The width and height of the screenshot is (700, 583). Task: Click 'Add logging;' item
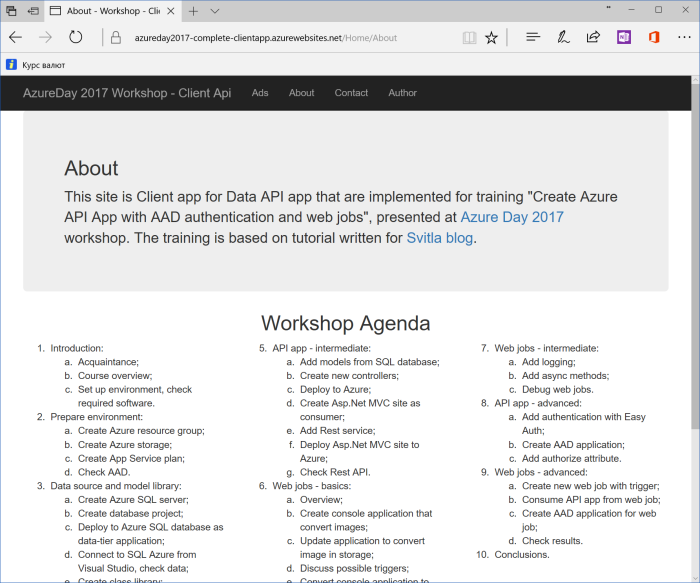pos(549,362)
